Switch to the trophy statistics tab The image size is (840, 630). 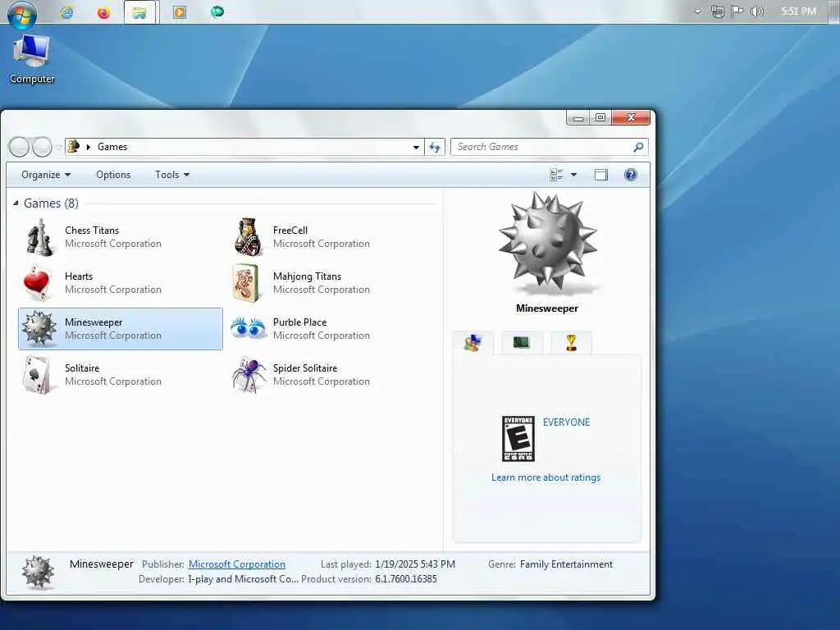571,343
